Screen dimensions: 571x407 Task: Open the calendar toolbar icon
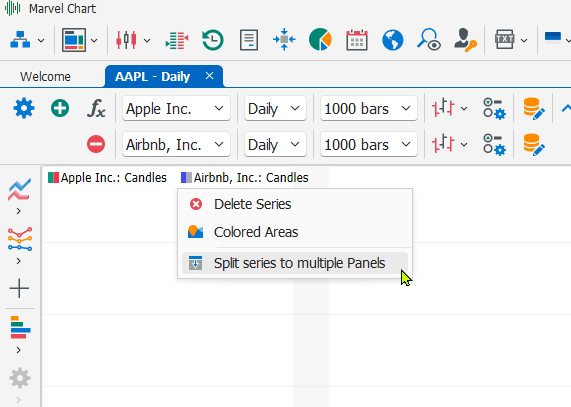[x=357, y=40]
